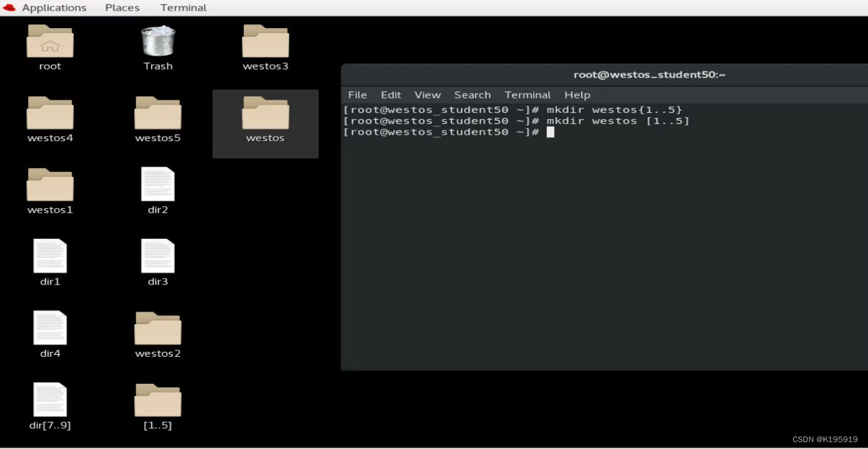The height and width of the screenshot is (449, 868).
Task: Click the Red Hat logo icon
Action: click(9, 8)
